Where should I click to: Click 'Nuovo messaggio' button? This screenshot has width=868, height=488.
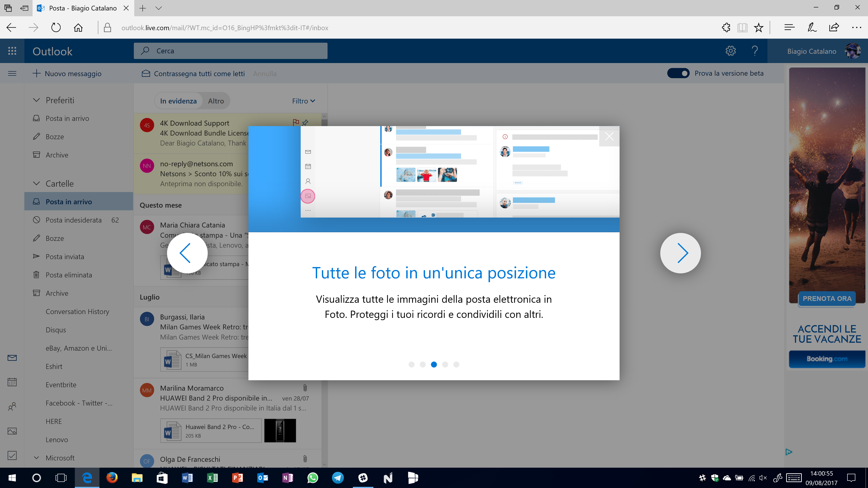click(67, 73)
